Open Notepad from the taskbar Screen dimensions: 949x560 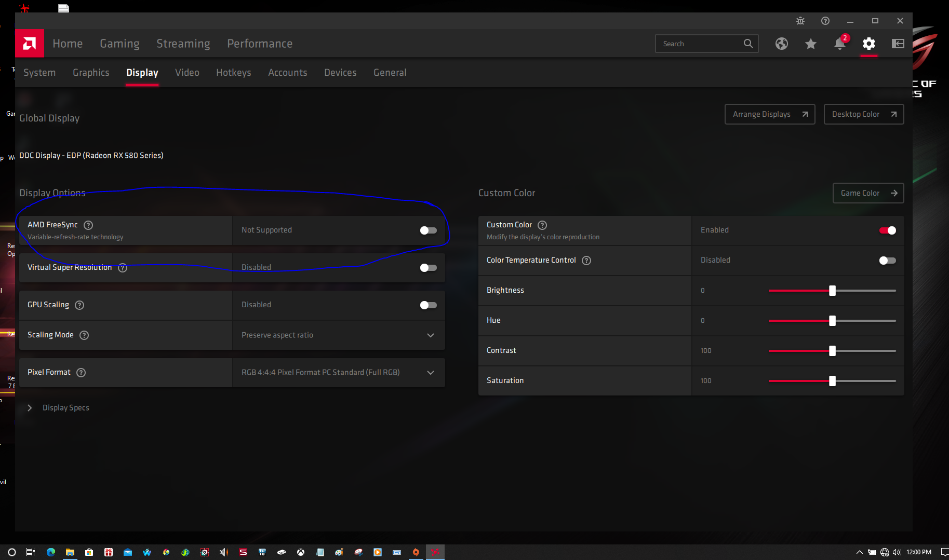click(320, 552)
